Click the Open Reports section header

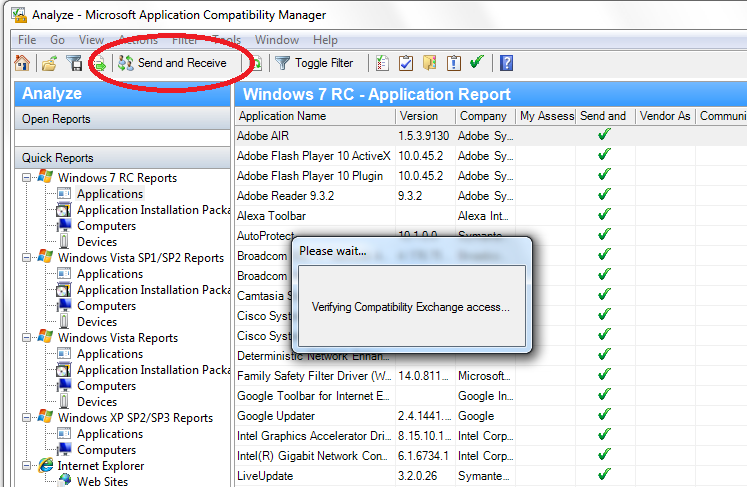122,119
